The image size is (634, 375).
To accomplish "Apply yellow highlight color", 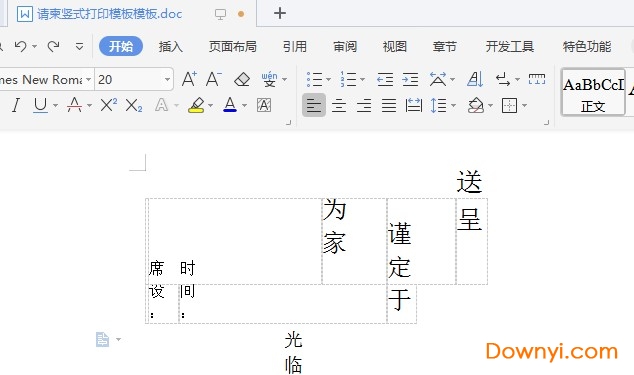I will (196, 105).
